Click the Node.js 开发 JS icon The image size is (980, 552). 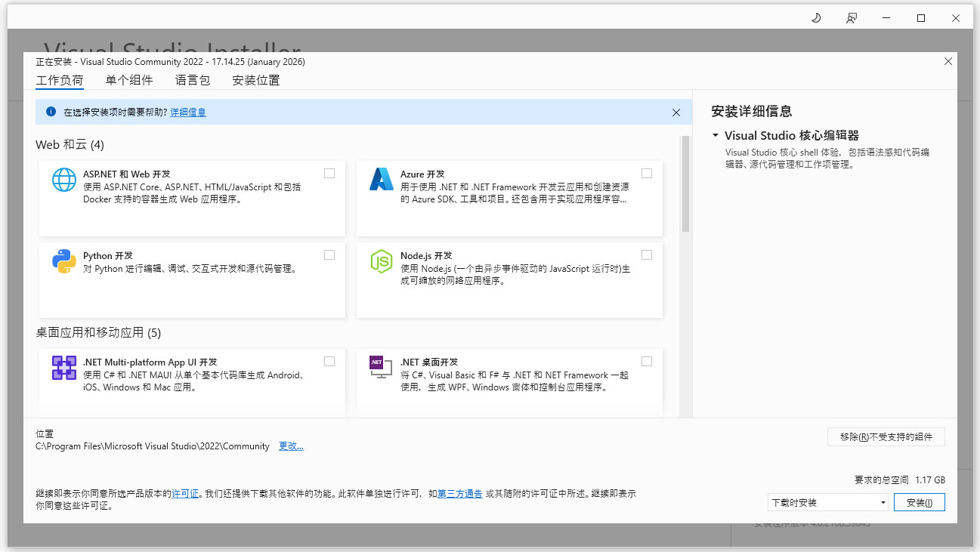(x=381, y=262)
